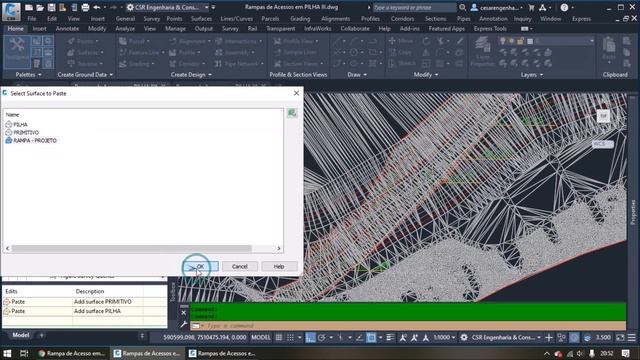The width and height of the screenshot is (640, 360).
Task: Click the Profile View tool in ribbon
Action: point(296,41)
